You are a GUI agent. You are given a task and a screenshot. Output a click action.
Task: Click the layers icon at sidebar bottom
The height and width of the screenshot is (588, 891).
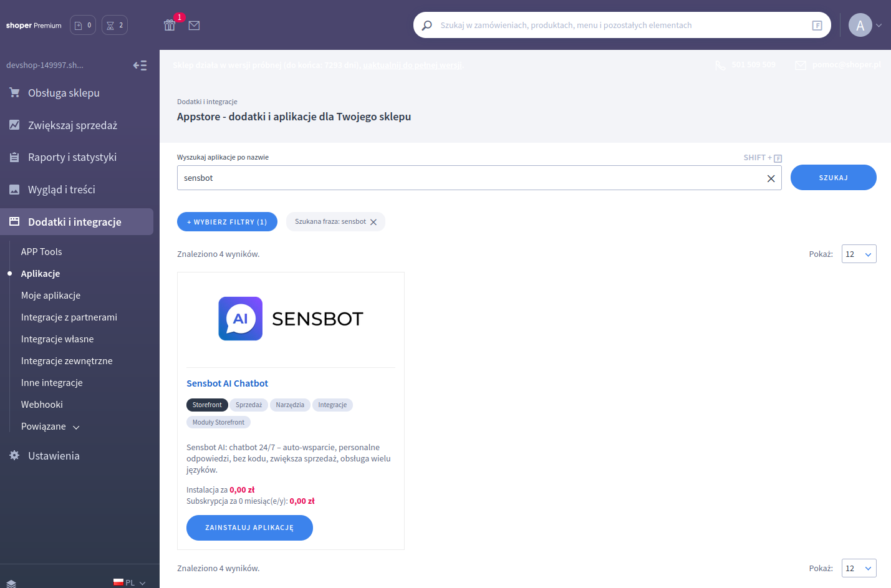pyautogui.click(x=11, y=584)
